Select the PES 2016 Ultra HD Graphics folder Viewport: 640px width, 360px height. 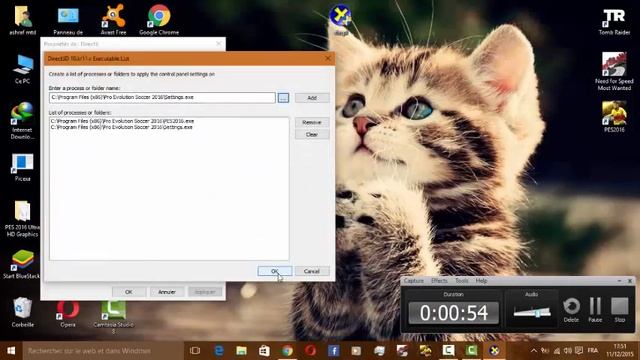click(22, 218)
